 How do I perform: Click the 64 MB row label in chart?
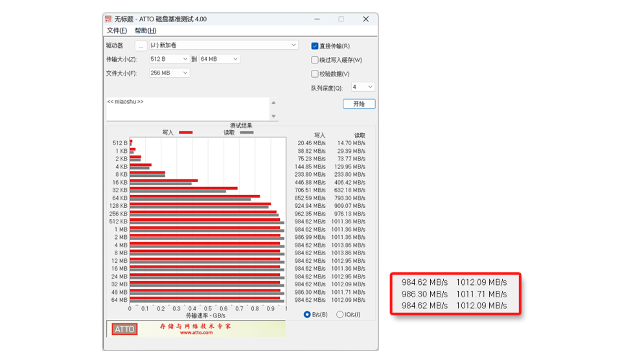point(119,300)
